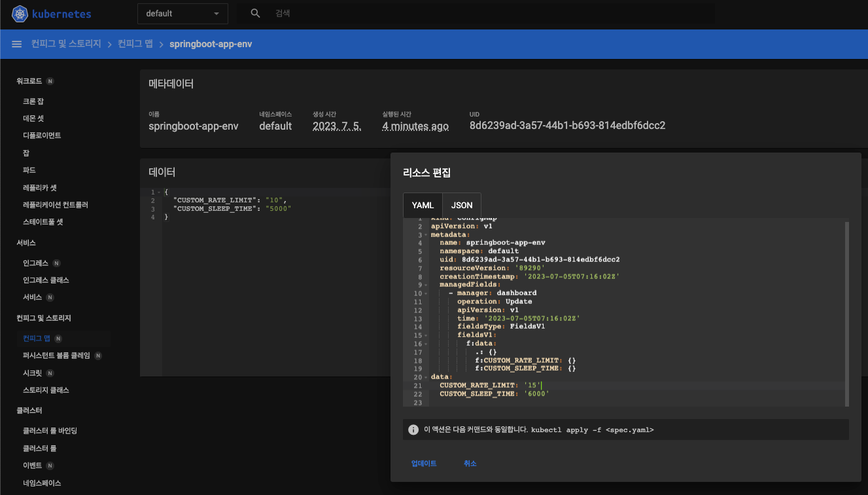Open 디플로이먼트 in the sidebar

42,136
